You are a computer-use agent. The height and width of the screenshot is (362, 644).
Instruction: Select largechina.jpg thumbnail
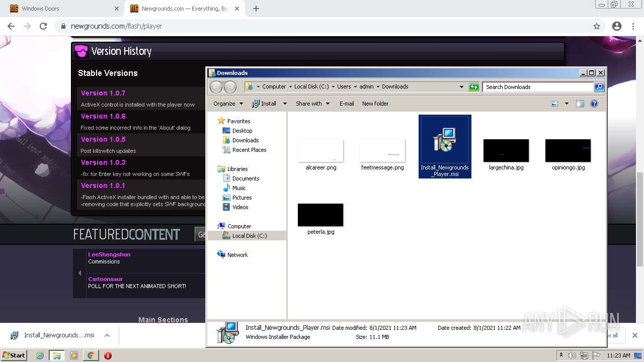pos(506,150)
